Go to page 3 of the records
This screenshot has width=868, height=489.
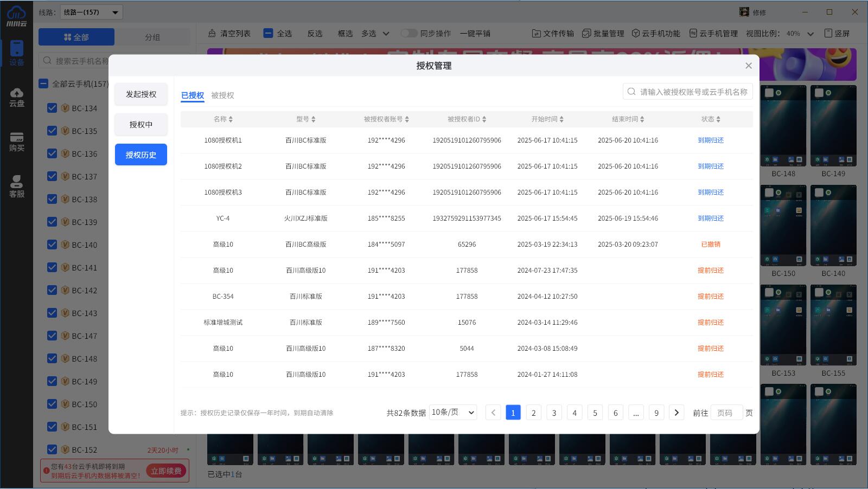(x=554, y=413)
